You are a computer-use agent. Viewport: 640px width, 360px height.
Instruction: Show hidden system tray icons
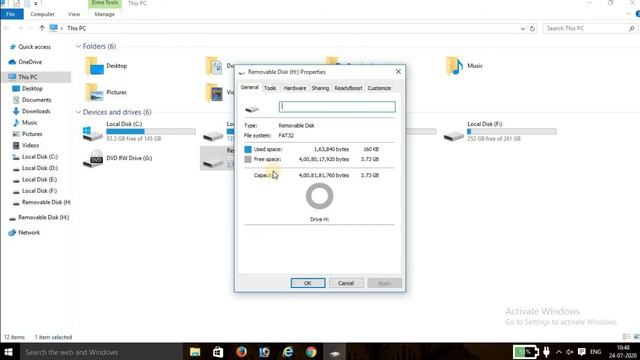coord(559,352)
